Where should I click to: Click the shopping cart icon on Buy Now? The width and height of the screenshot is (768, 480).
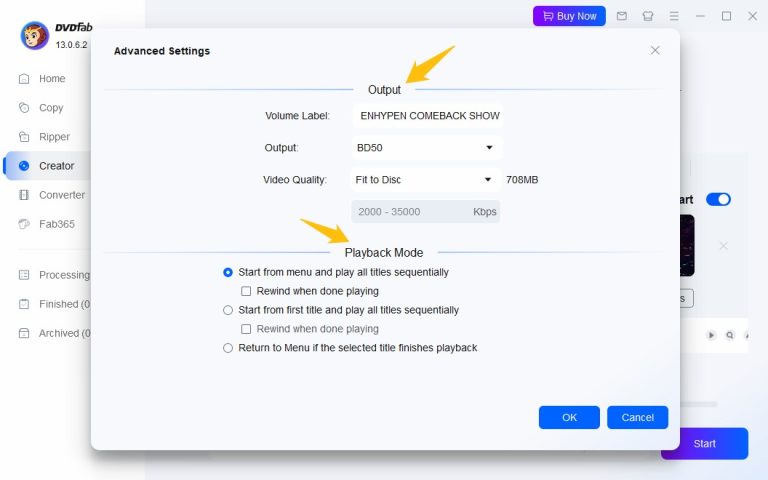[548, 16]
